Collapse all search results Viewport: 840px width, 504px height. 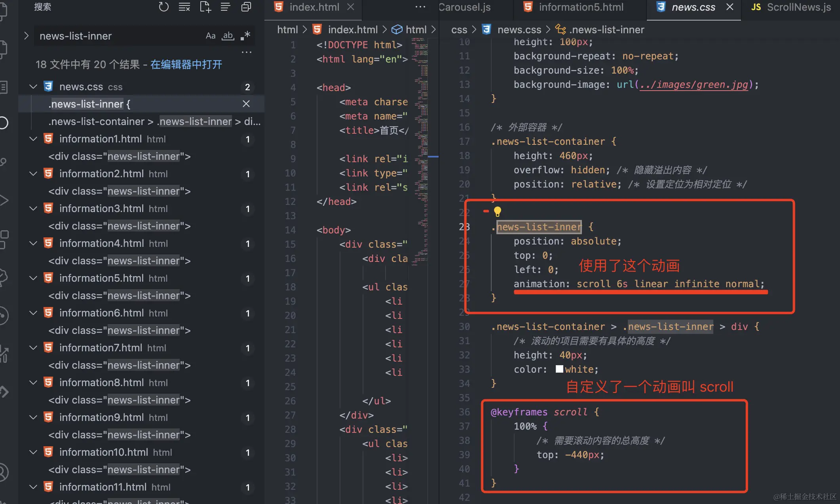[x=246, y=7]
